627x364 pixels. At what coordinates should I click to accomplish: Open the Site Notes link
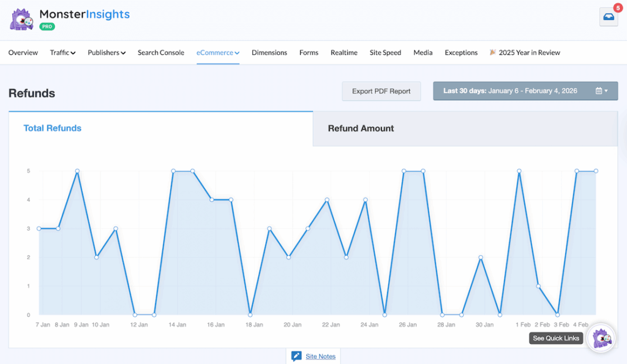pyautogui.click(x=320, y=356)
